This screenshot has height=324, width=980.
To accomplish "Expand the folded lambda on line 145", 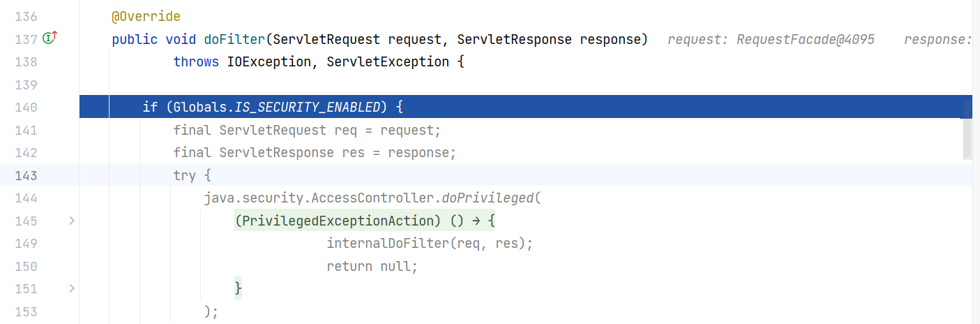I will 71,221.
